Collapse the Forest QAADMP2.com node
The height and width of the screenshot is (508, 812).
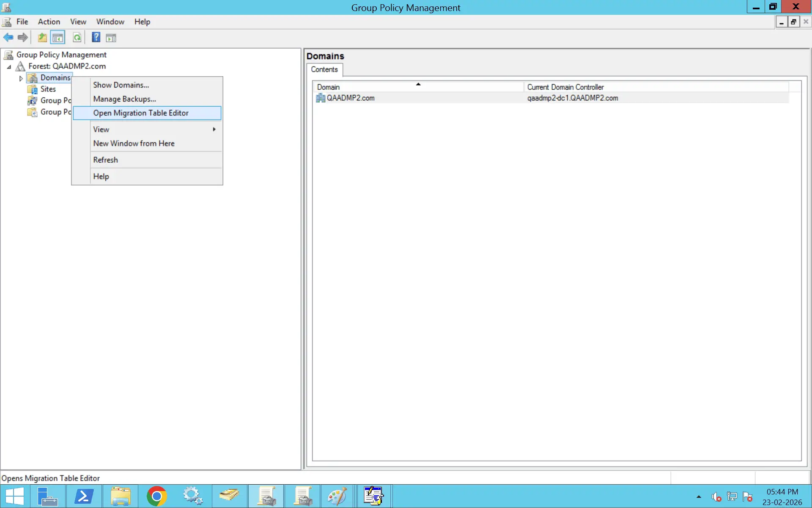(x=9, y=66)
